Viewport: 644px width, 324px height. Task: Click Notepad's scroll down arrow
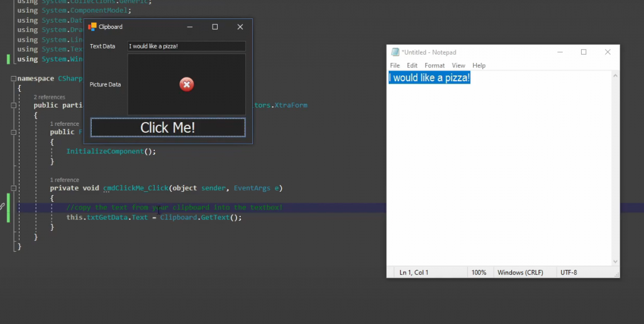pyautogui.click(x=615, y=261)
